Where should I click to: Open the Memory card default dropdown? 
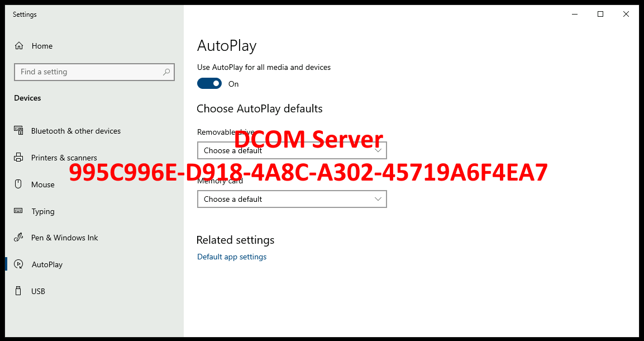click(x=292, y=199)
